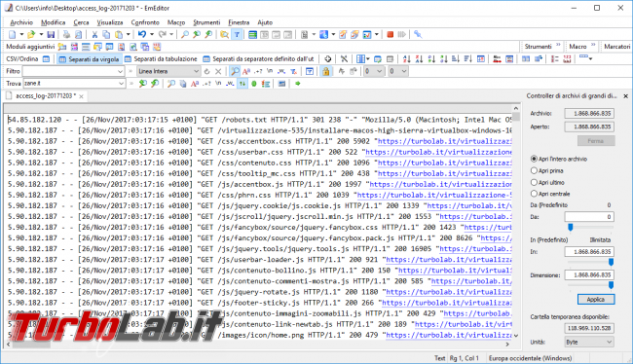Open the Trova search text dropdown
The height and width of the screenshot is (364, 633).
[121, 84]
